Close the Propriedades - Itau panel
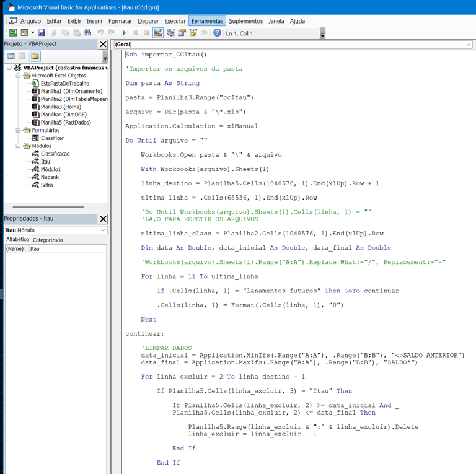The height and width of the screenshot is (474, 476). click(103, 219)
